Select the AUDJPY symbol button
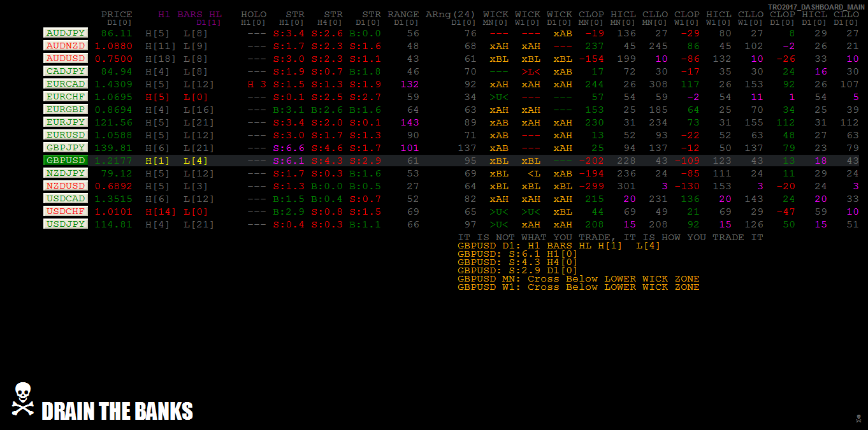Viewport: 868px width, 430px height. click(x=66, y=32)
